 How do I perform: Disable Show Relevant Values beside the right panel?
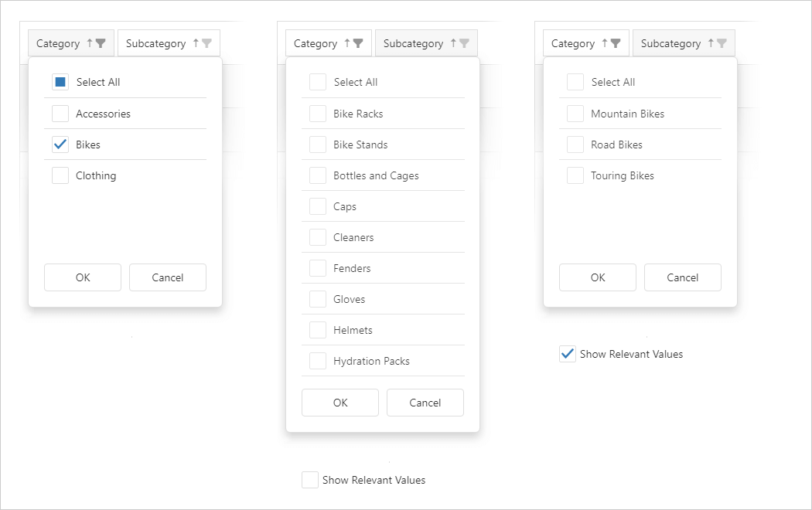[x=568, y=354]
